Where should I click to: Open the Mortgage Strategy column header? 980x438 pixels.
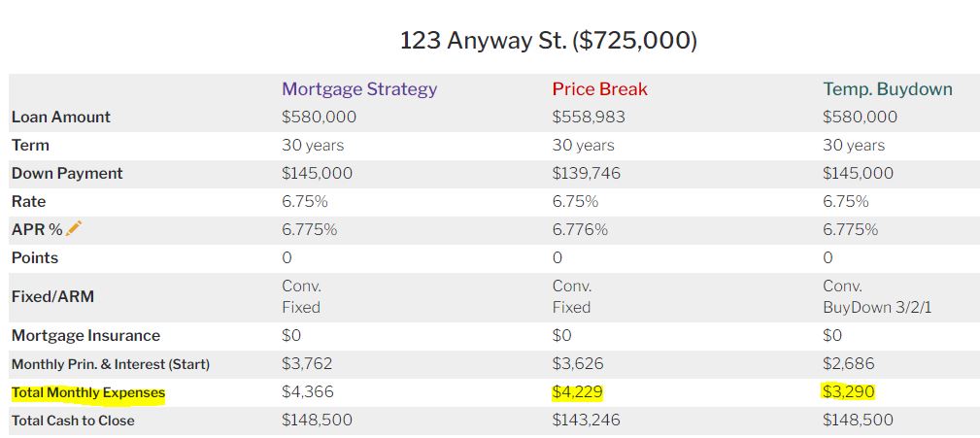tap(359, 89)
